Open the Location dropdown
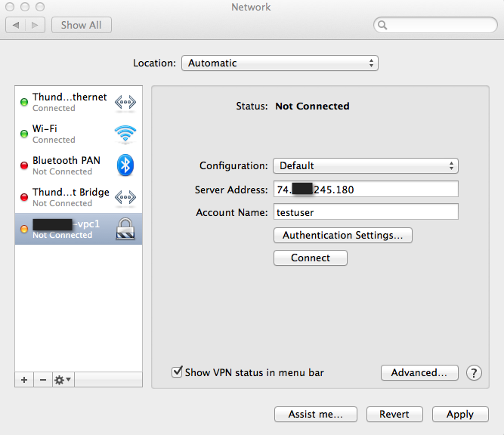The image size is (504, 435). (280, 63)
